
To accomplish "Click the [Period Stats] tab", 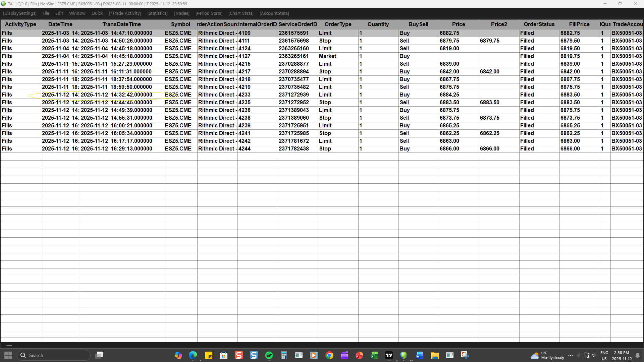I will pyautogui.click(x=209, y=13).
